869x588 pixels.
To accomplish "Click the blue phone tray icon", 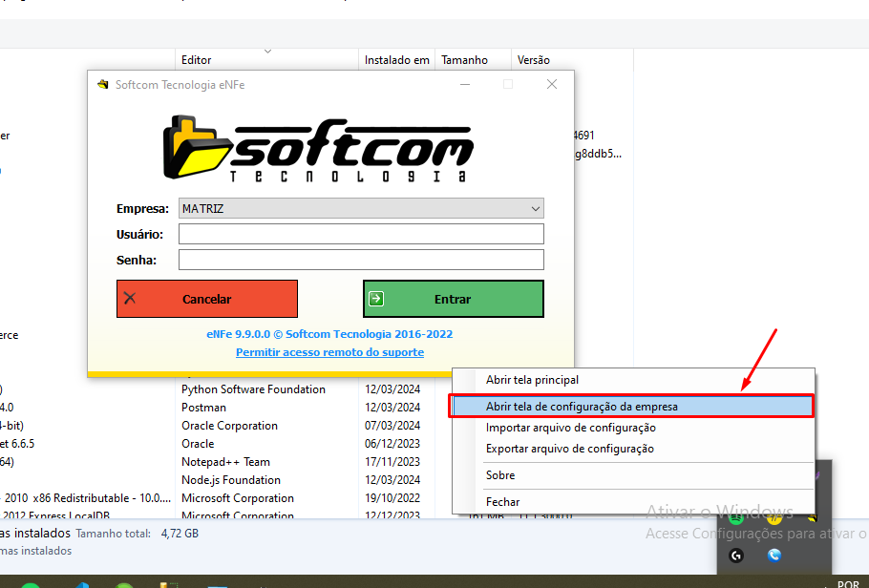I will point(774,555).
